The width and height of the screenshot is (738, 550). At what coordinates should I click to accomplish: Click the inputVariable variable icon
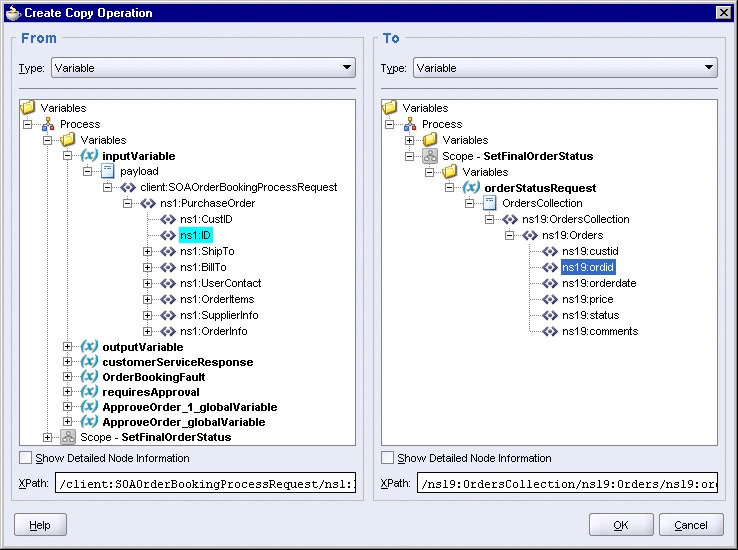click(89, 155)
